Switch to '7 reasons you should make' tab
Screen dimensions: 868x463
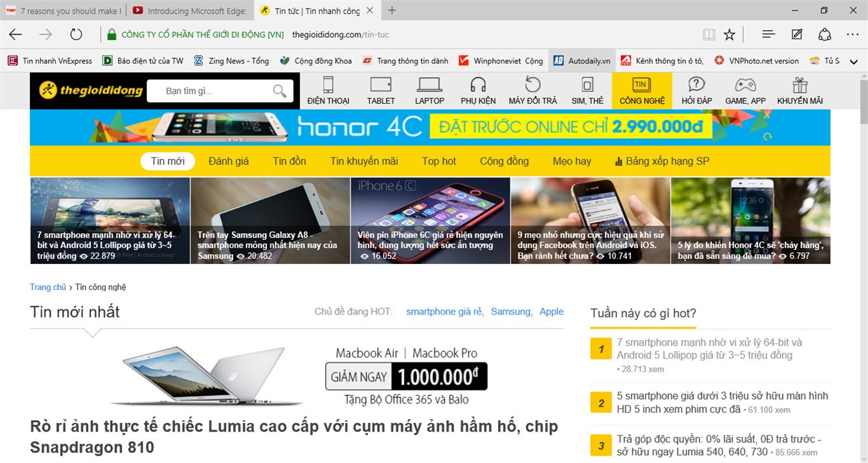coord(64,11)
